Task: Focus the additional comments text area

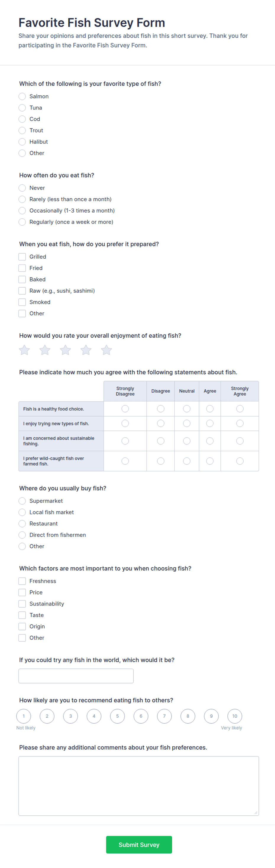Action: [139, 786]
